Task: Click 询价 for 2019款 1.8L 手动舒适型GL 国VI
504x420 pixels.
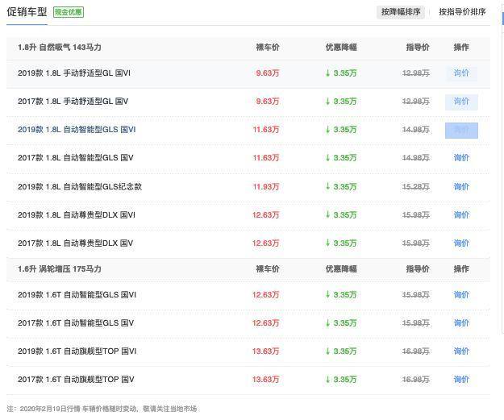Action: point(461,73)
